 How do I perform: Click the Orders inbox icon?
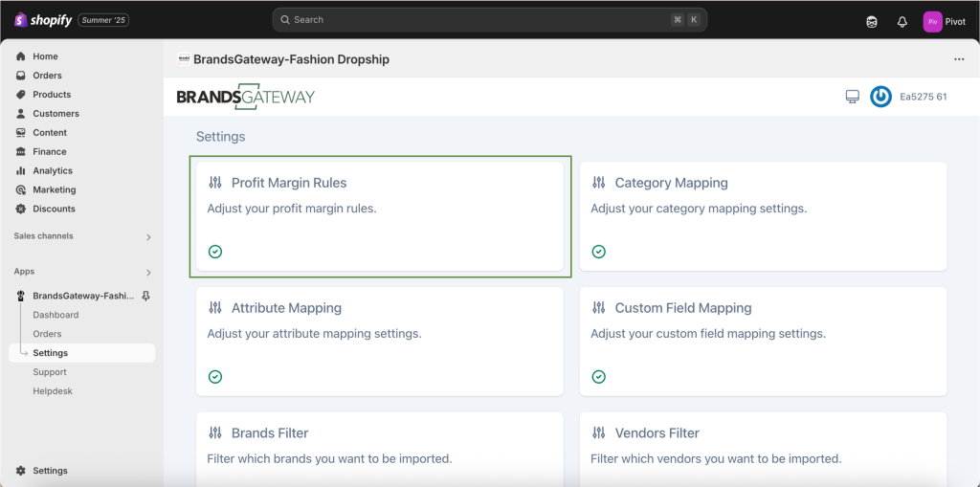tap(21, 75)
